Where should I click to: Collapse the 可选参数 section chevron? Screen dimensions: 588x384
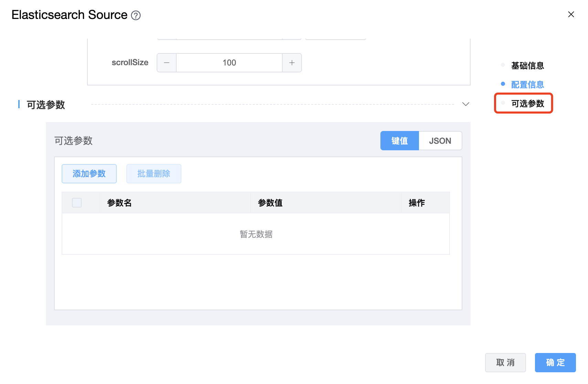coord(465,104)
